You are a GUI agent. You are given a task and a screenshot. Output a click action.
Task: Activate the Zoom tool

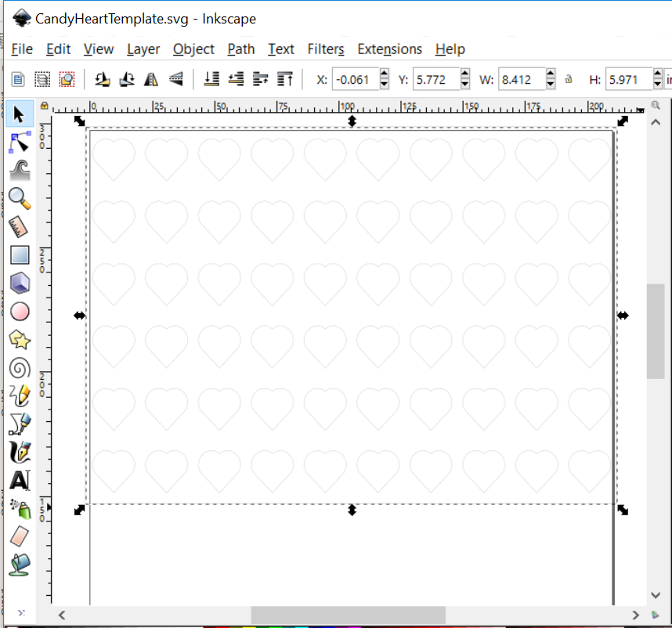tap(20, 199)
